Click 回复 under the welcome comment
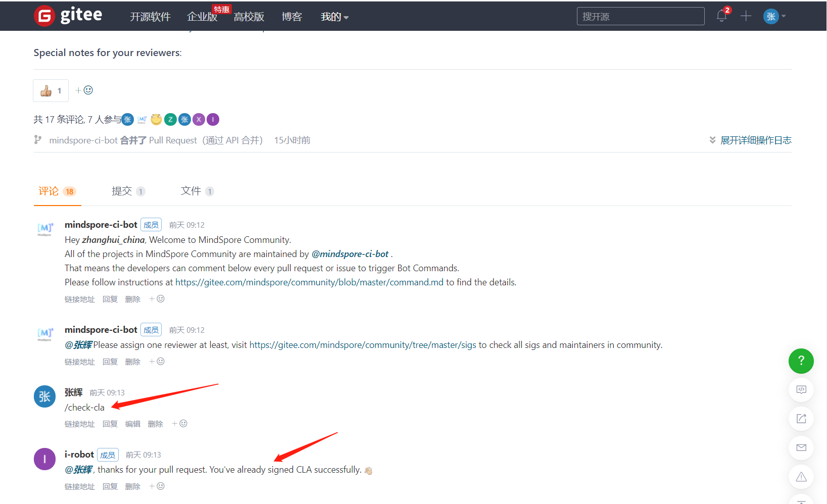The width and height of the screenshot is (827, 504). coord(110,299)
